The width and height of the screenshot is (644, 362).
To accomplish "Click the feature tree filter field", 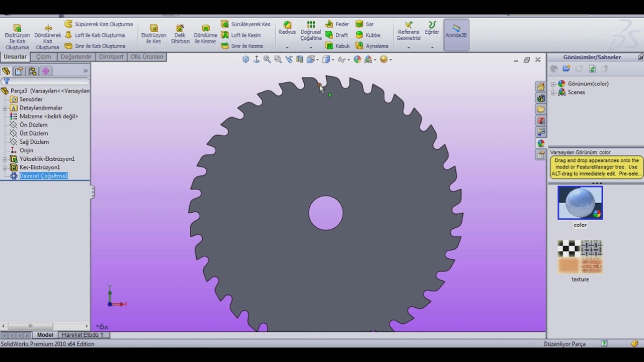I will pyautogui.click(x=45, y=81).
